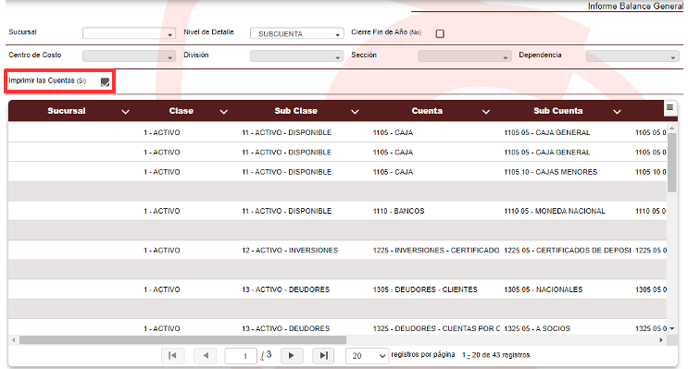Select cell 12 - ACTIVO - INVERSIONES

tap(290, 251)
